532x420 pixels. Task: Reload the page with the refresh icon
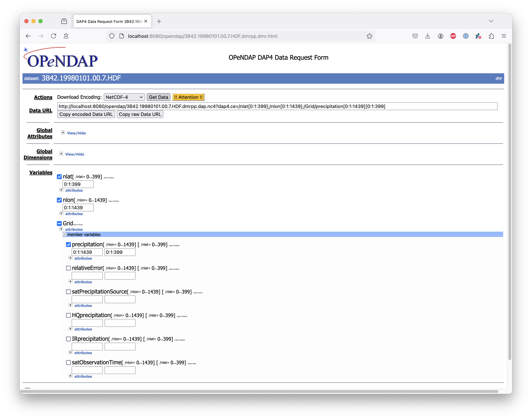coord(54,36)
